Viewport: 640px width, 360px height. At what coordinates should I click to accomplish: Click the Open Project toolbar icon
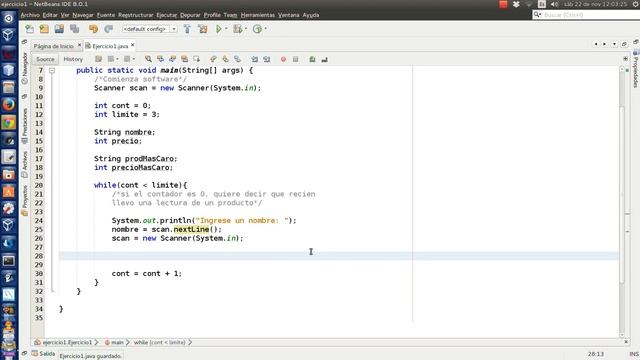point(59,29)
